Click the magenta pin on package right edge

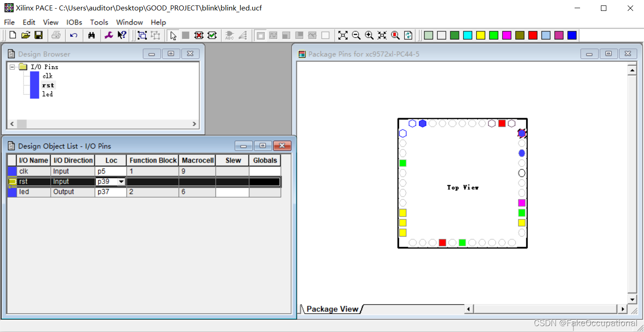point(522,203)
